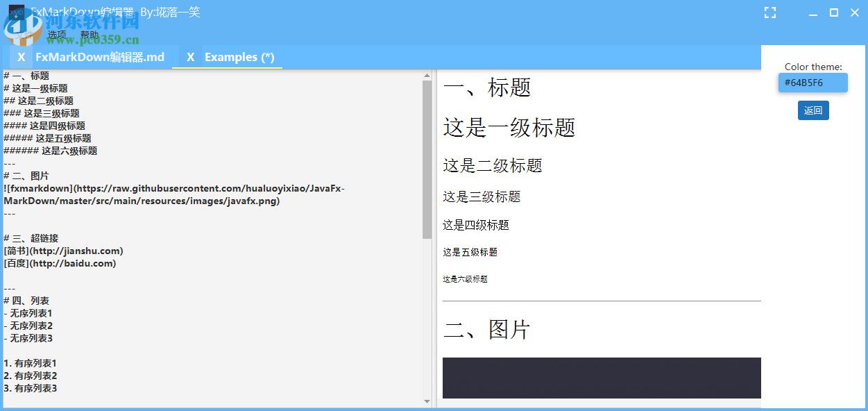This screenshot has height=411, width=868.
Task: Switch to the Examples (*) tab
Action: [x=241, y=57]
